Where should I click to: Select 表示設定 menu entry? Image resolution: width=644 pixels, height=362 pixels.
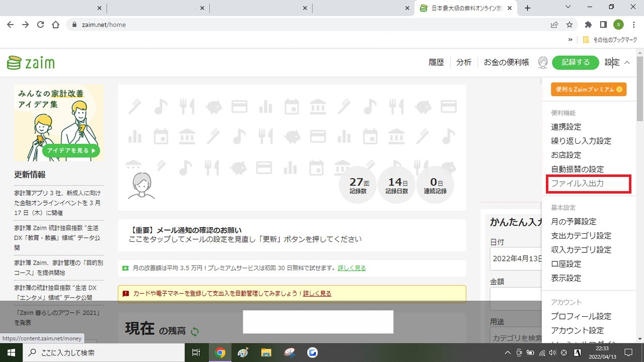566,278
